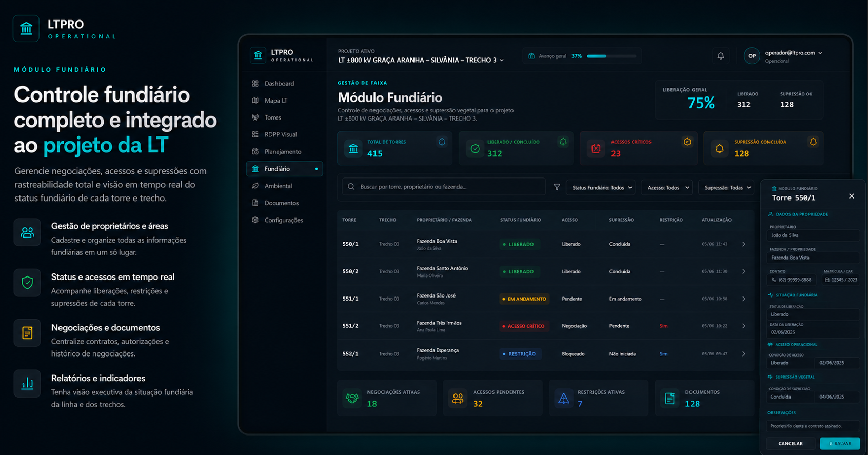Screen dimensions: 868x455
Task: Click the Restrições Ativas warning icon
Action: [x=563, y=398]
